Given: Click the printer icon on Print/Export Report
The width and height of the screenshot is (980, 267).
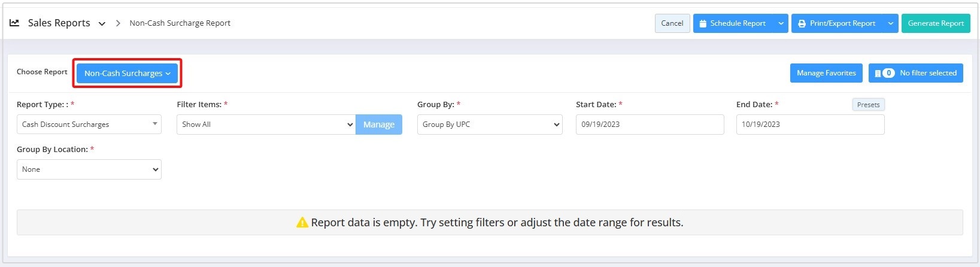Looking at the screenshot, I should (802, 23).
